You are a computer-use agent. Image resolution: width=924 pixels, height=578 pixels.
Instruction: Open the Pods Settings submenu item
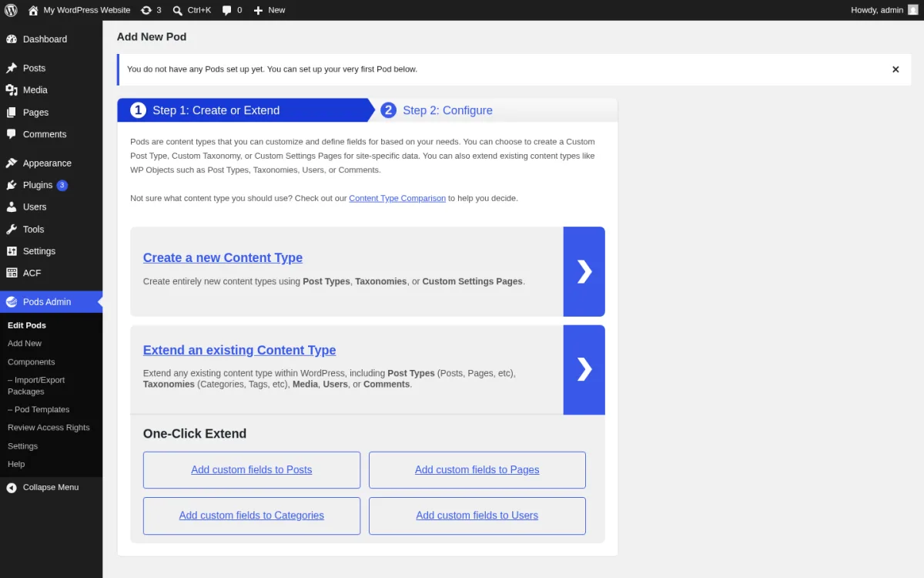pos(23,446)
